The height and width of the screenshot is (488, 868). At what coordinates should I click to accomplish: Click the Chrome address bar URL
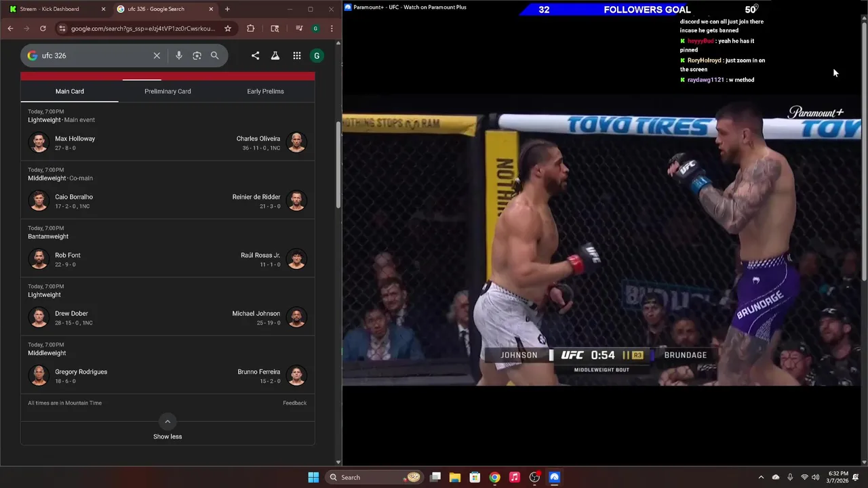[x=143, y=28]
